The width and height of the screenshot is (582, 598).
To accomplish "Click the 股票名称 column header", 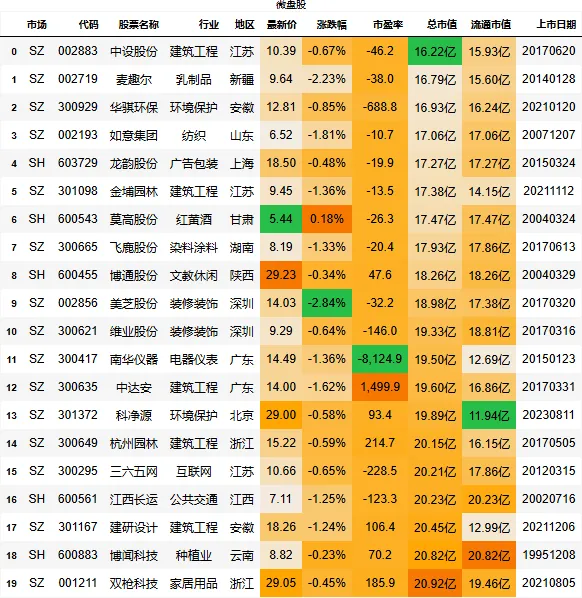I will (138, 25).
